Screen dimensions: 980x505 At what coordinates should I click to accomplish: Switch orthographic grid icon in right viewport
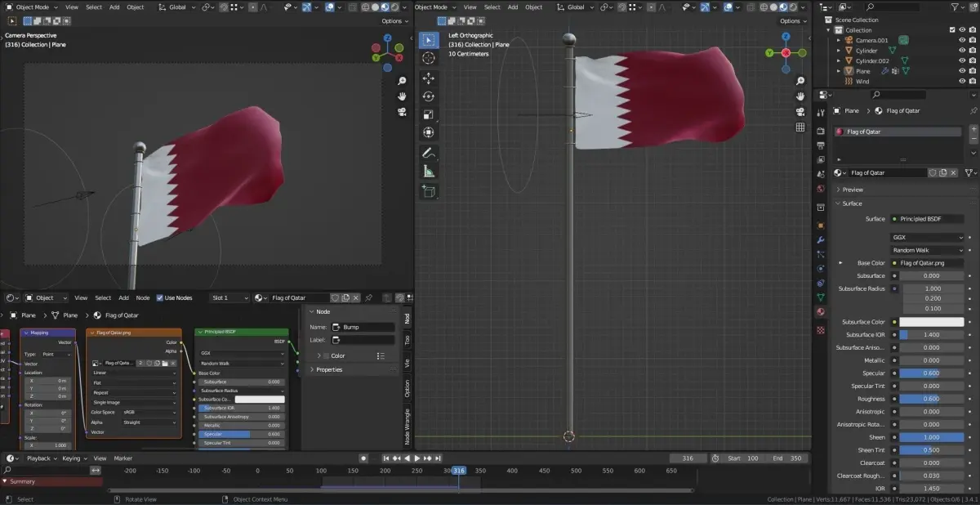point(800,127)
